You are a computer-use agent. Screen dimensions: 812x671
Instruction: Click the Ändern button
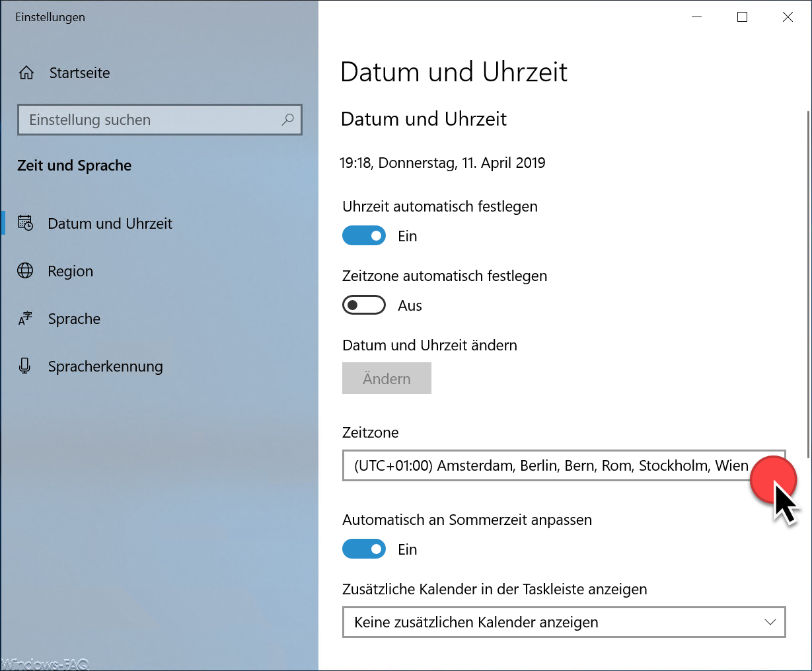387,378
